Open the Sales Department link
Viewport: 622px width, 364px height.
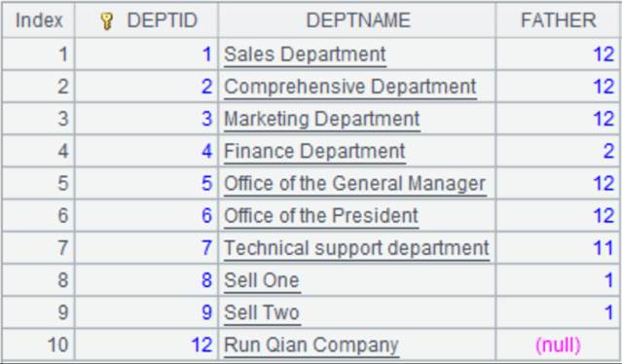[x=305, y=55]
